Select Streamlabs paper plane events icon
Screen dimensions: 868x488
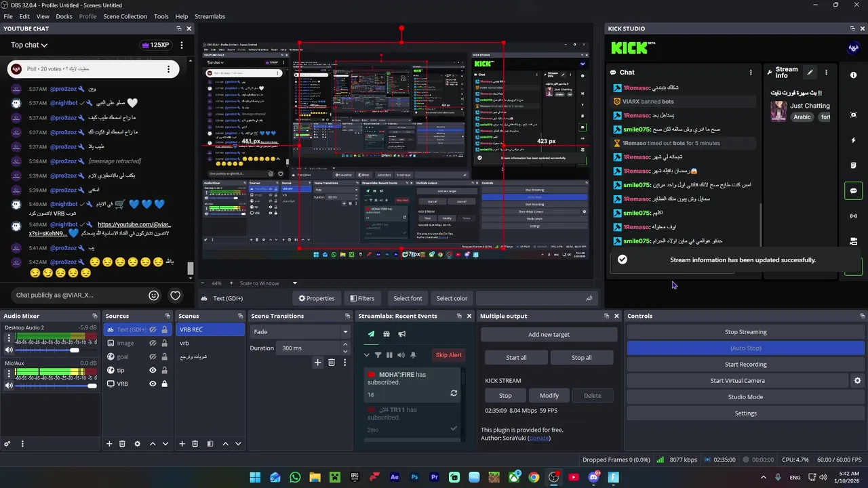point(371,333)
